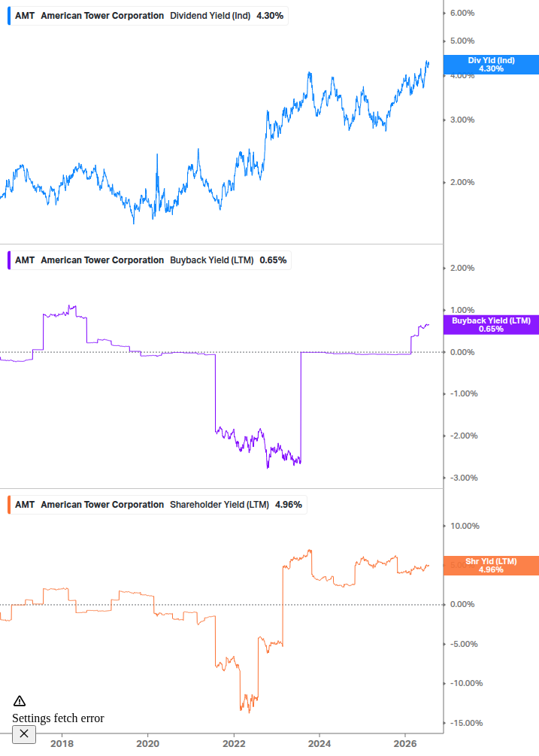Click the warning triangle icon
The image size is (539, 756).
[20, 701]
